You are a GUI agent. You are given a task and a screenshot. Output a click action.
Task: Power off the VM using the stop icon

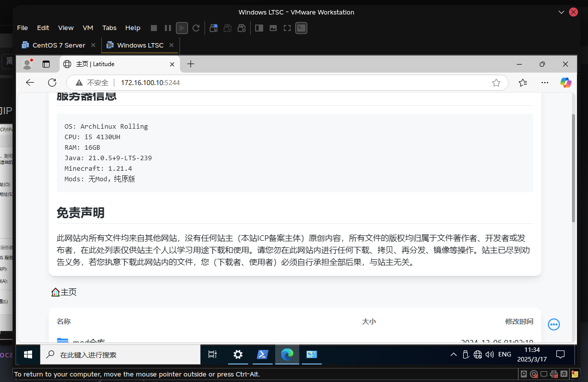click(x=153, y=28)
